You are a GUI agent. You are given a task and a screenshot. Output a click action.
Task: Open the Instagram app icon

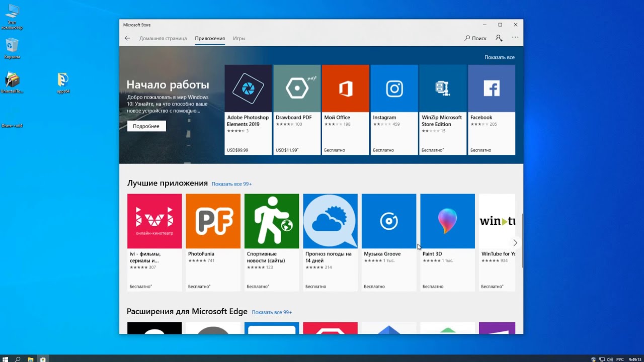(x=394, y=88)
